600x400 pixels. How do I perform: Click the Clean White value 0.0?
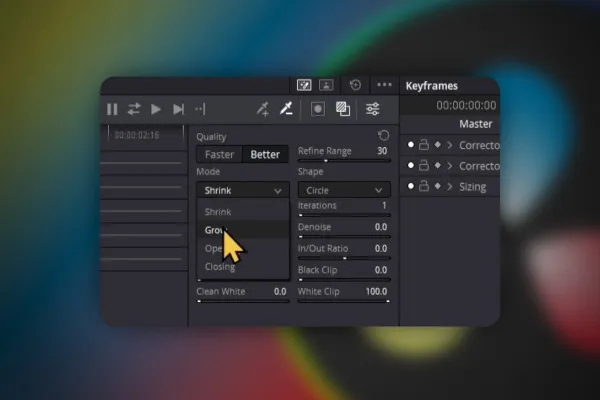[280, 292]
